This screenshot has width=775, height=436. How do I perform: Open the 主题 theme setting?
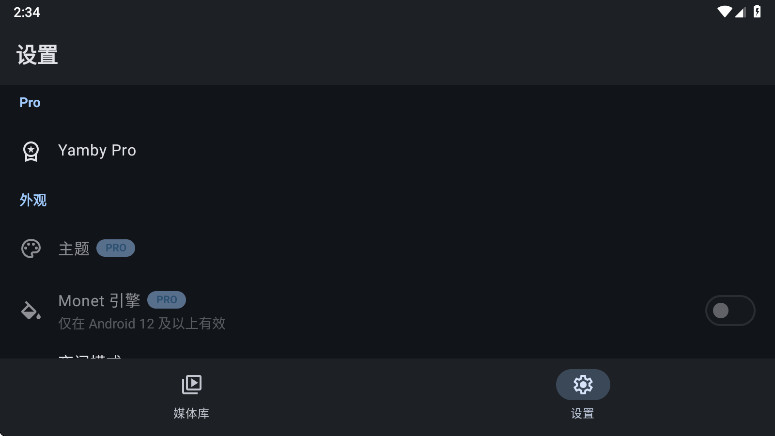tap(388, 248)
